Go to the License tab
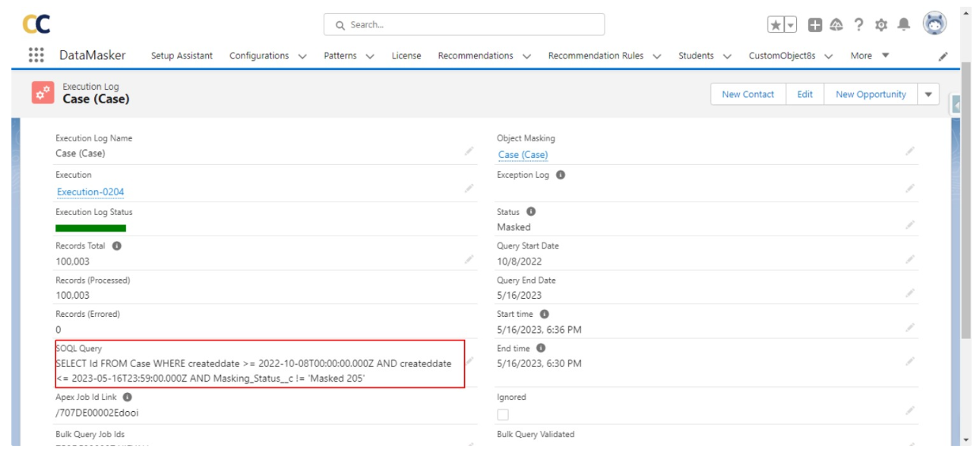This screenshot has height=453, width=980. pyautogui.click(x=406, y=55)
